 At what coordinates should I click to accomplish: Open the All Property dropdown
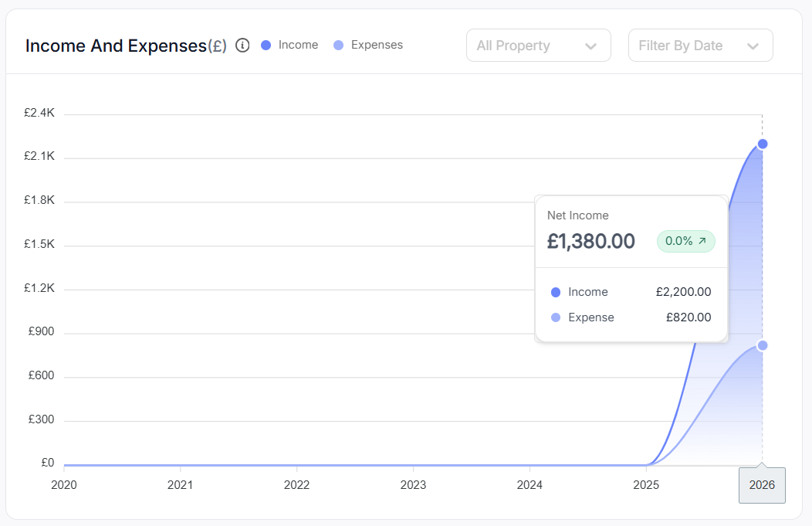pos(538,46)
